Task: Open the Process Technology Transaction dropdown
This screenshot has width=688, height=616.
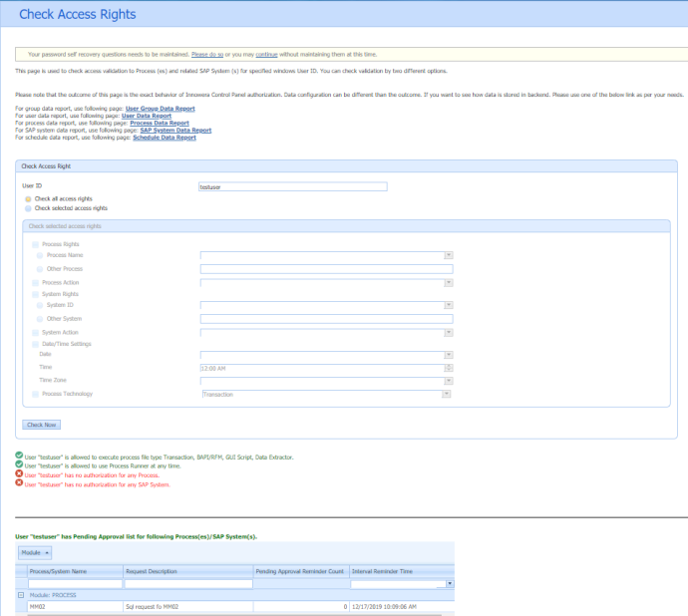Action: 447,395
